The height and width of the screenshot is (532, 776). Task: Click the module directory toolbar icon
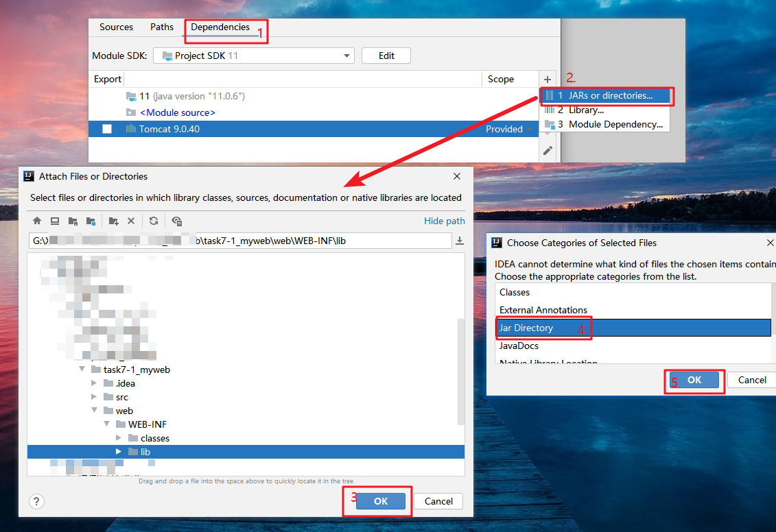(91, 221)
